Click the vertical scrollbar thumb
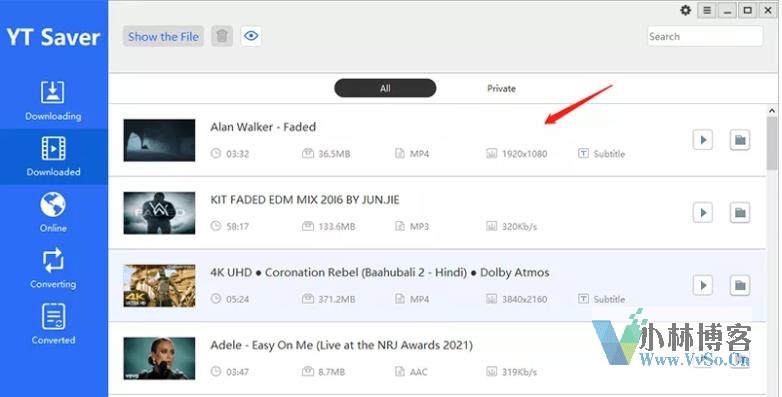Viewport: 782px width, 397px height. (x=772, y=143)
